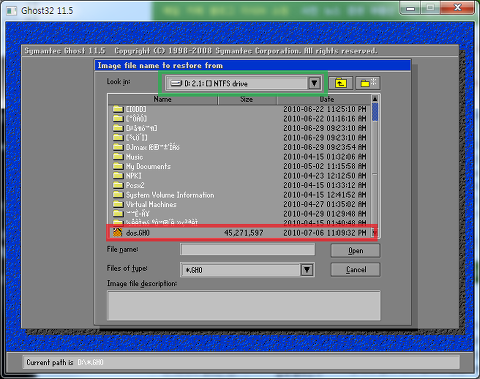This screenshot has height=379, width=480.
Task: Click the DJmax folder icon
Action: pyautogui.click(x=118, y=147)
